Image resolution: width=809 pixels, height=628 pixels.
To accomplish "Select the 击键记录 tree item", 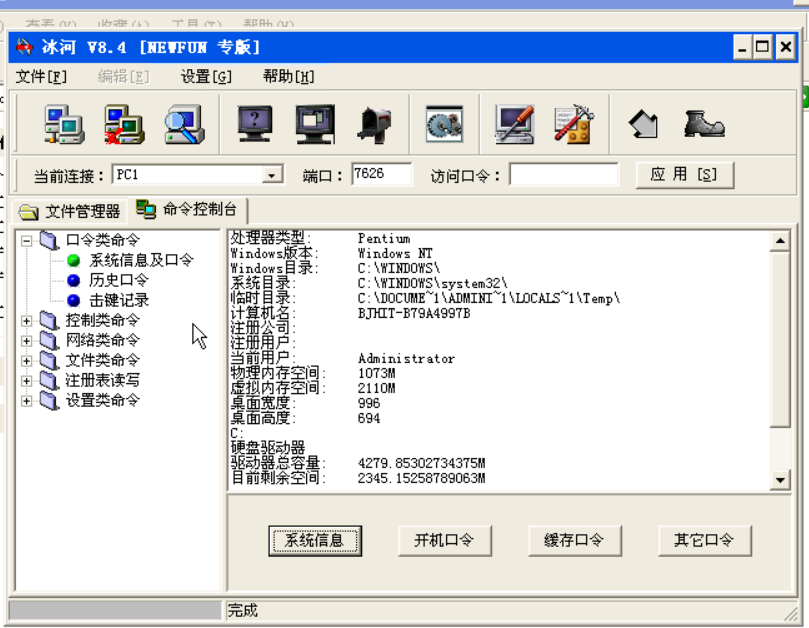I will (119, 300).
